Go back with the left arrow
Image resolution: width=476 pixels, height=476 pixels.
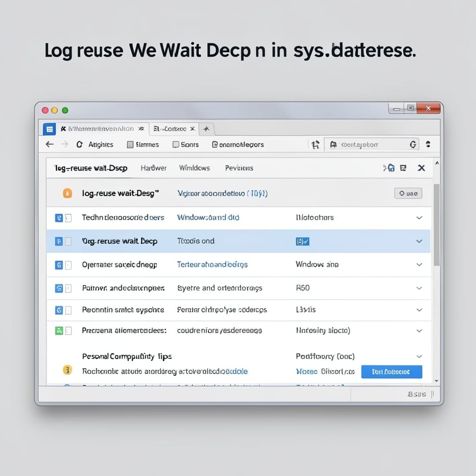pos(50,145)
